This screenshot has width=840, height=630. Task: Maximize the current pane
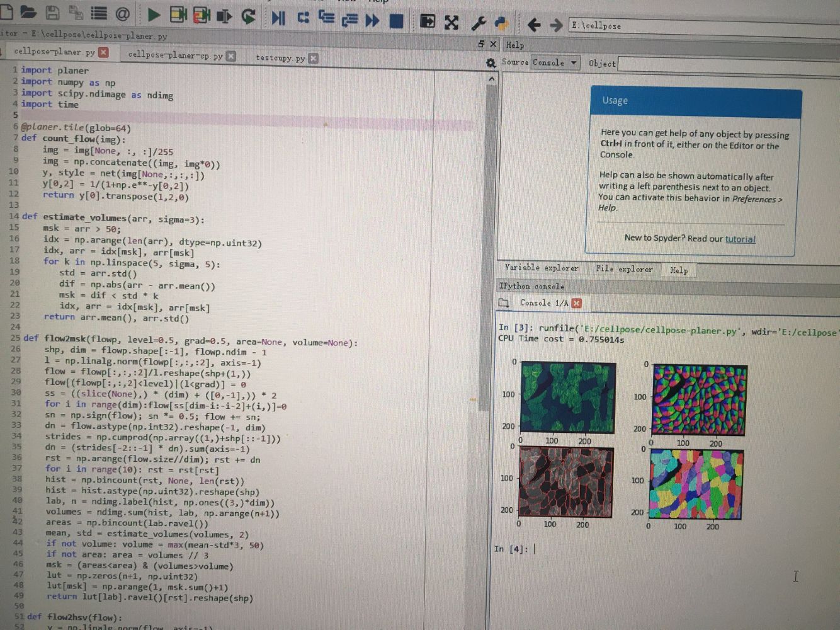pos(428,21)
